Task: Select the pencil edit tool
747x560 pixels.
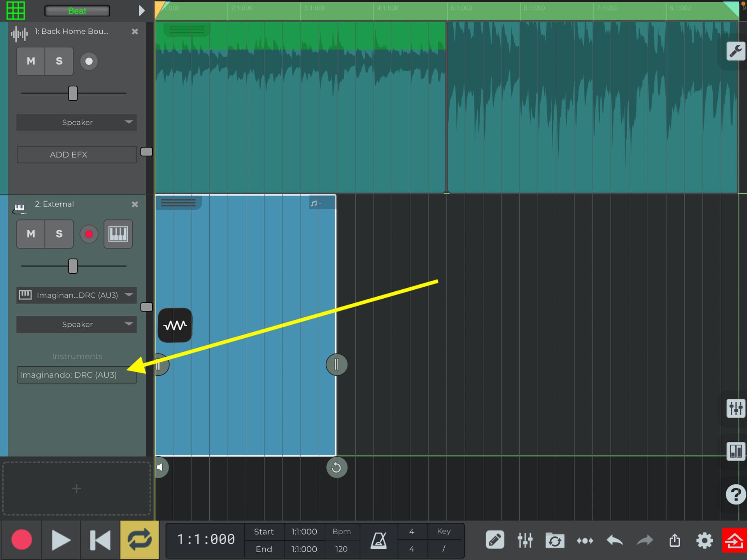Action: coord(495,540)
